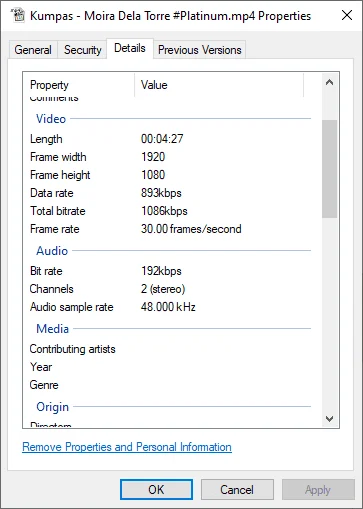Click scrollbar down arrow
This screenshot has height=509, width=363.
tap(329, 419)
